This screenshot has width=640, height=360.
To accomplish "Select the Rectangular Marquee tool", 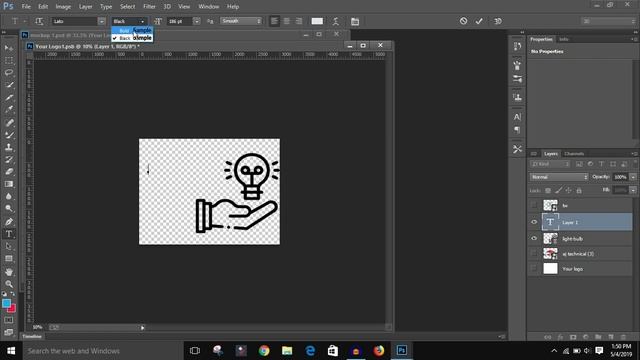I will click(x=9, y=60).
